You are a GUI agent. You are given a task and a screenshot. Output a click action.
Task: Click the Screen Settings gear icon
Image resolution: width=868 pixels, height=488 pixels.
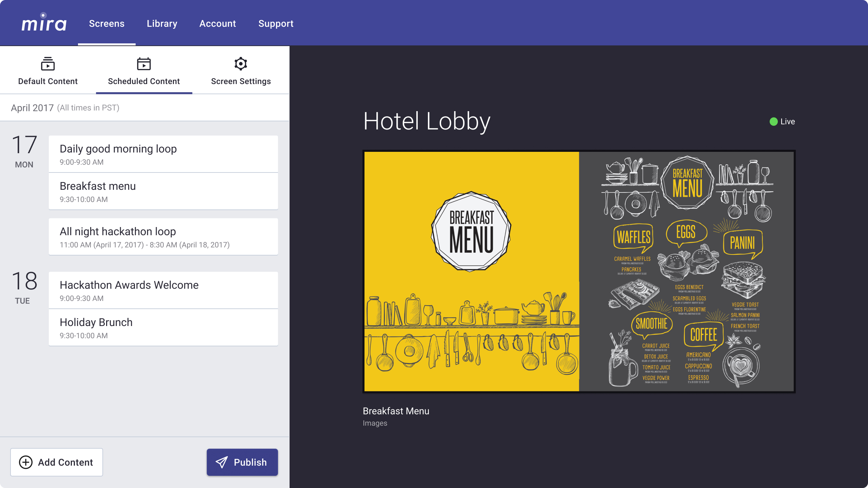click(x=241, y=64)
